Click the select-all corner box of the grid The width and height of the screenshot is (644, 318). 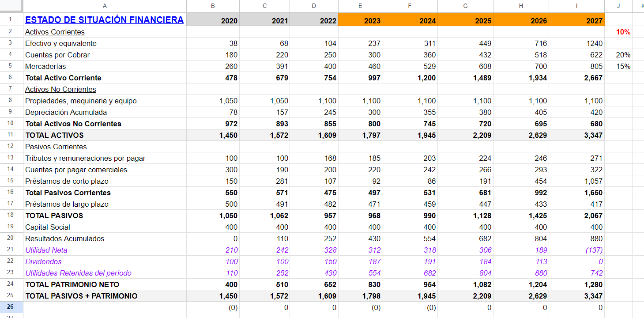pos(11,6)
